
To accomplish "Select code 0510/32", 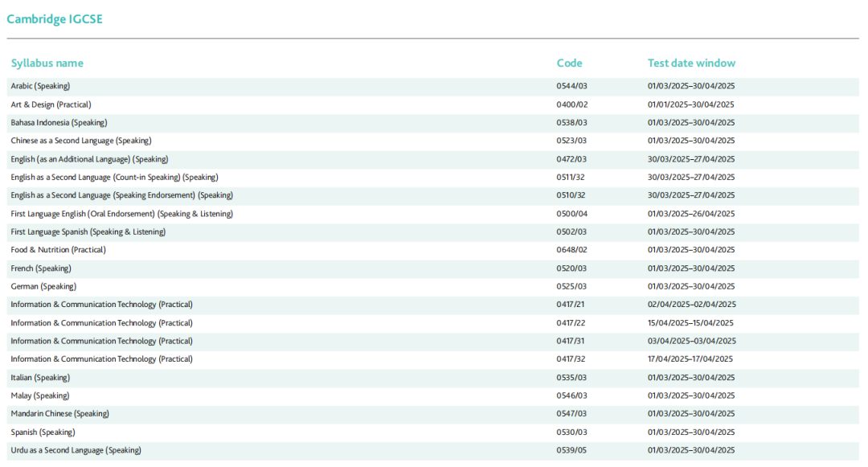I will (x=571, y=195).
